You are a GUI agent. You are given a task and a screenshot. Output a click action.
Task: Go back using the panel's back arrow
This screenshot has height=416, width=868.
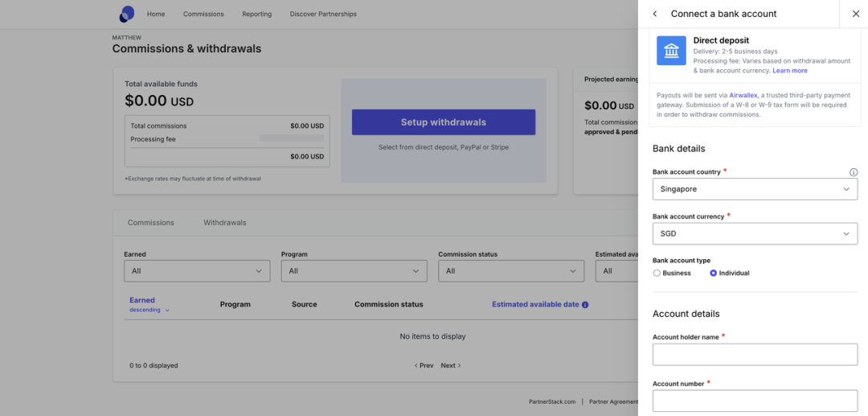pos(655,14)
